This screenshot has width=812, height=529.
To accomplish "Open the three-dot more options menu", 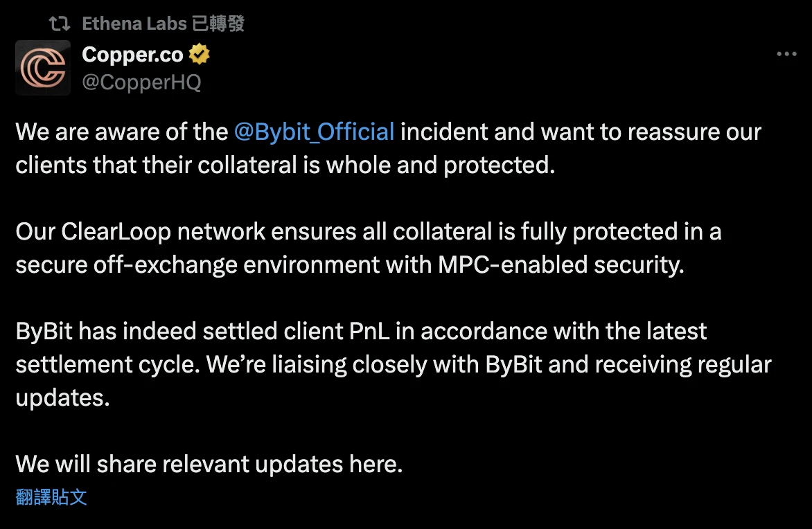I will [786, 55].
